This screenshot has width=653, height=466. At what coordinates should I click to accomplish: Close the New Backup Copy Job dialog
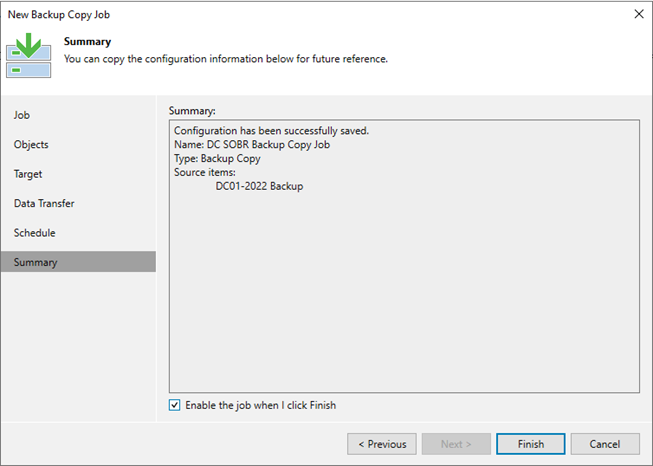638,14
